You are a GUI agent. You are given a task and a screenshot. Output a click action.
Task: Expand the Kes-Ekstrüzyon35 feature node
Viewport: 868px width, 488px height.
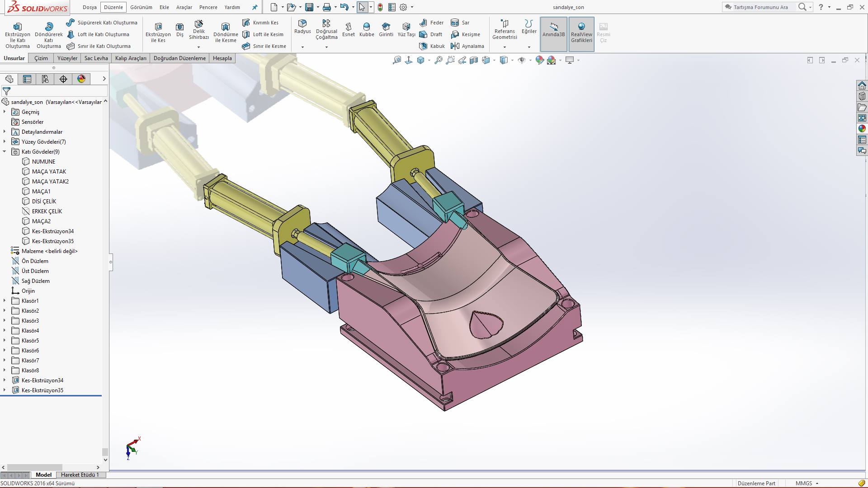point(5,390)
